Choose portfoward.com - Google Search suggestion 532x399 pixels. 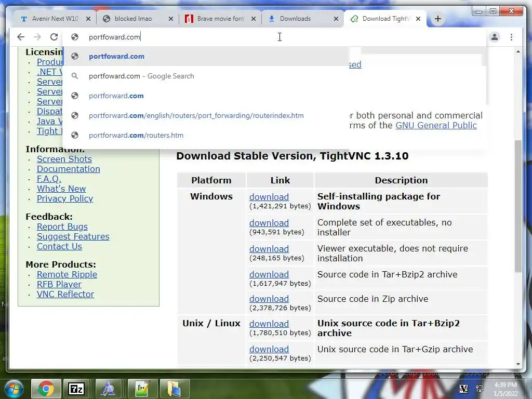click(x=206, y=76)
